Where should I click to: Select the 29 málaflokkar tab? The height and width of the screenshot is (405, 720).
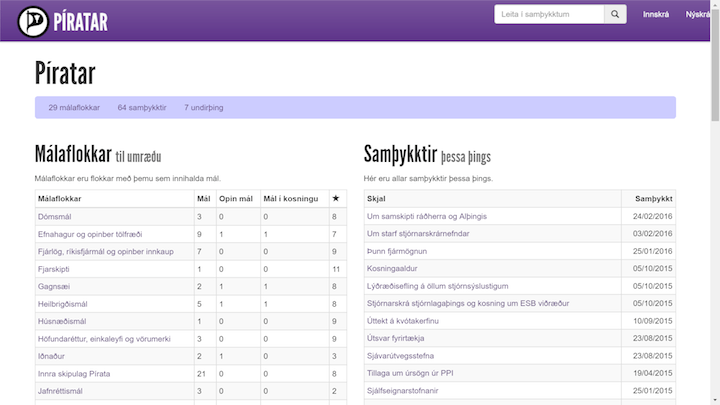click(x=74, y=107)
